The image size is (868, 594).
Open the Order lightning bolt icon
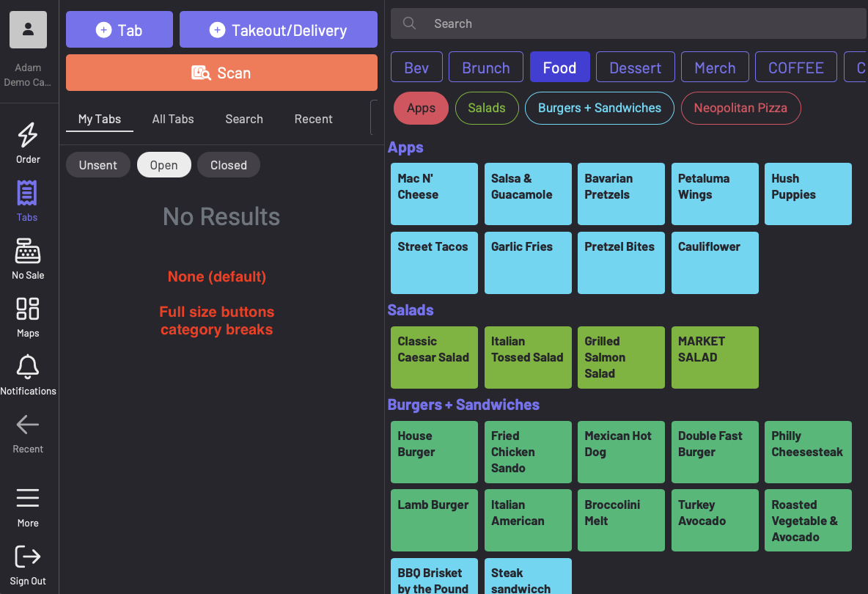(28, 136)
